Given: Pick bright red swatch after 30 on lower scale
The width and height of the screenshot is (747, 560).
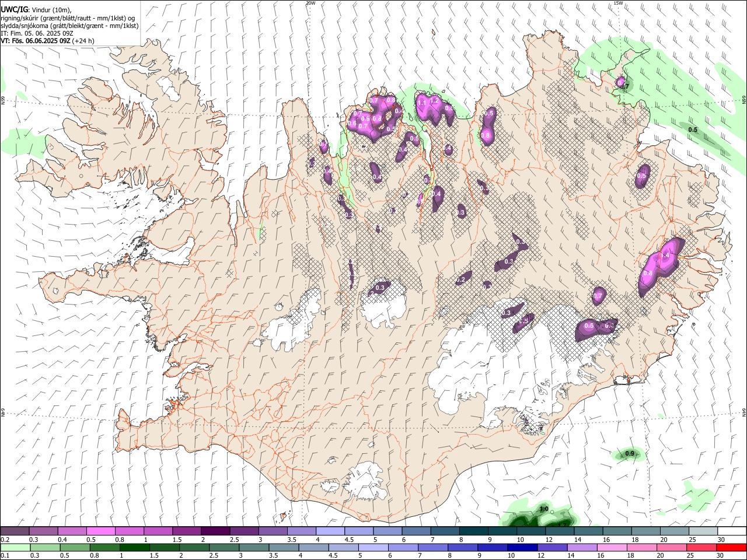Looking at the screenshot, I should point(732,548).
